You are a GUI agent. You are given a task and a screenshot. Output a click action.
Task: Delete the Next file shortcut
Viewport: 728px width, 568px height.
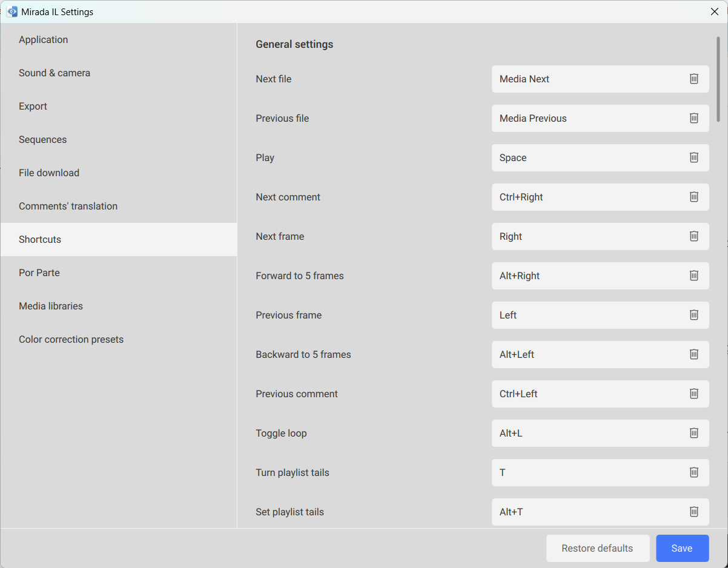click(694, 79)
